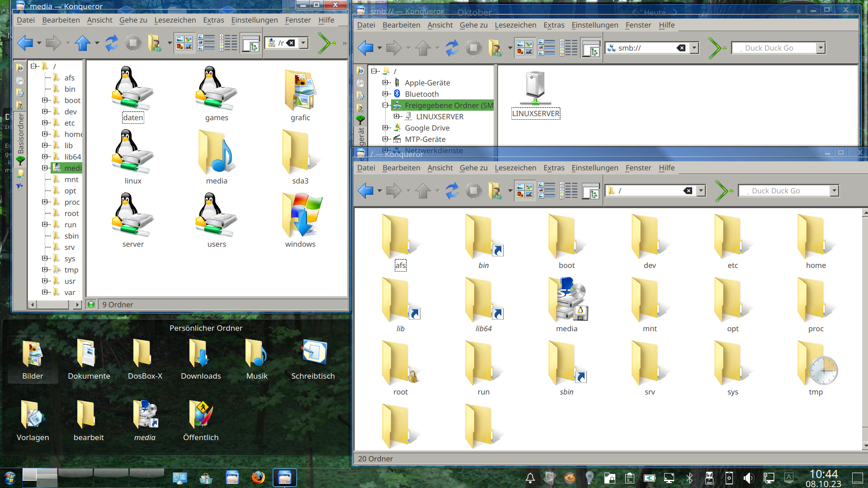Open the grafic folder icon
Viewport: 868px width, 488px height.
pyautogui.click(x=300, y=94)
